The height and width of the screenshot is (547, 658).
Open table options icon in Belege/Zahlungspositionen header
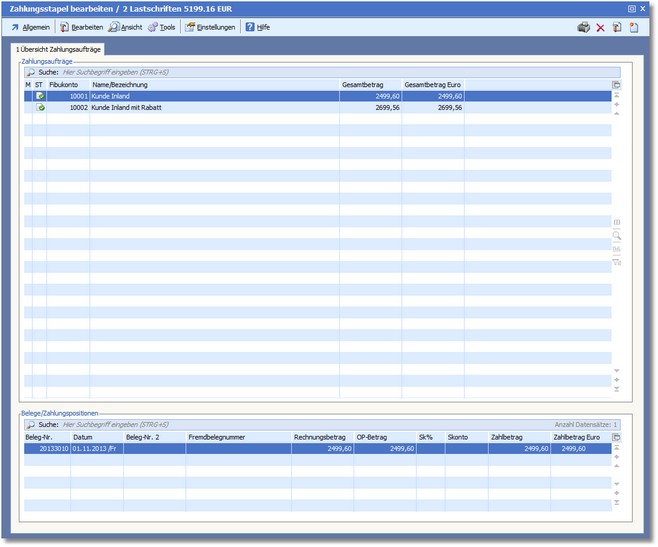616,437
